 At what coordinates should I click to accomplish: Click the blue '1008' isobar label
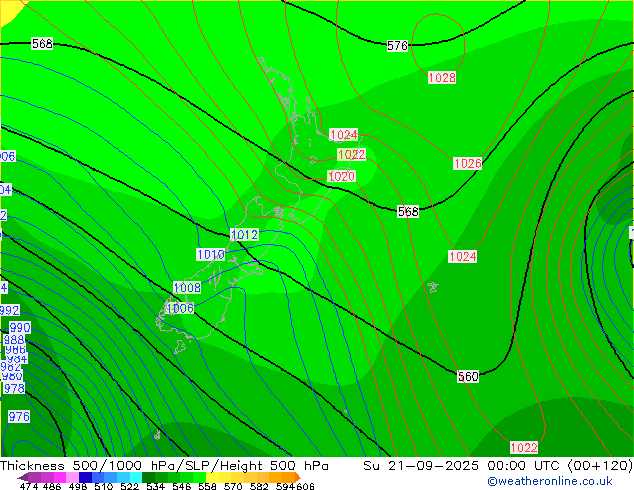187,287
